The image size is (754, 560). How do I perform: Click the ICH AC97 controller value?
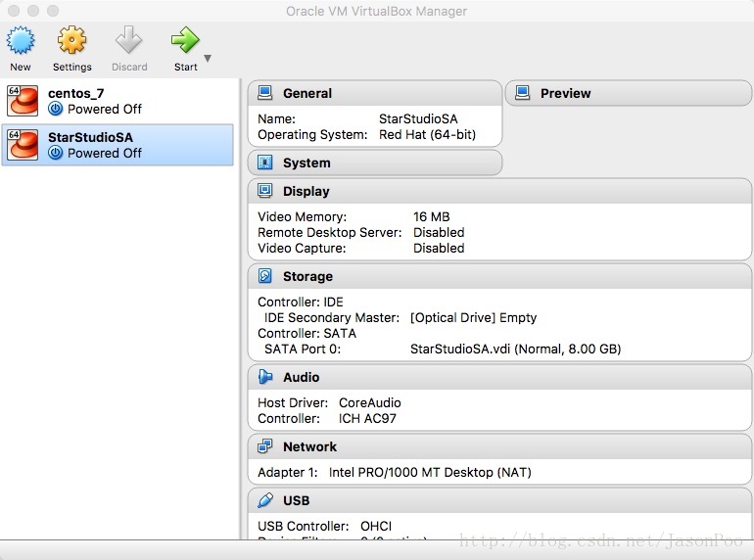pos(367,419)
